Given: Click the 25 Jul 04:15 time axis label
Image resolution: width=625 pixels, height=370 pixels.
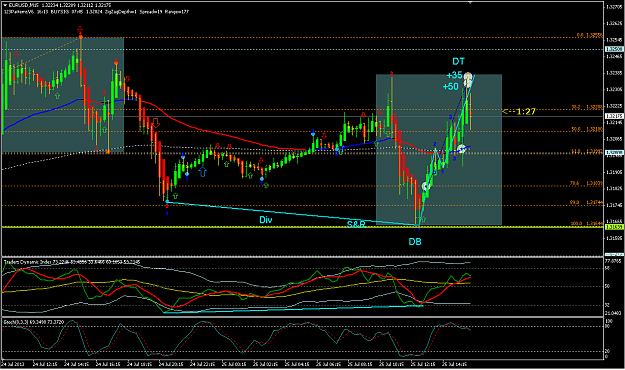Looking at the screenshot, I should click(x=297, y=364).
